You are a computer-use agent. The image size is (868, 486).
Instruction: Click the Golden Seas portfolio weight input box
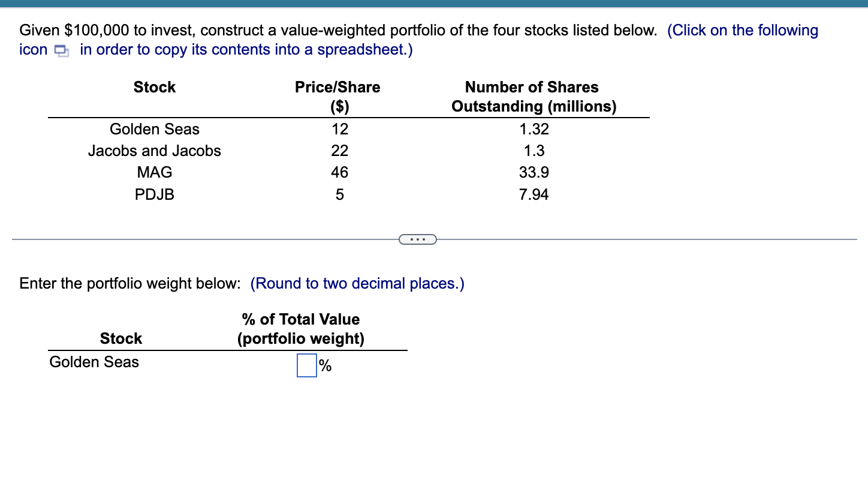(306, 365)
